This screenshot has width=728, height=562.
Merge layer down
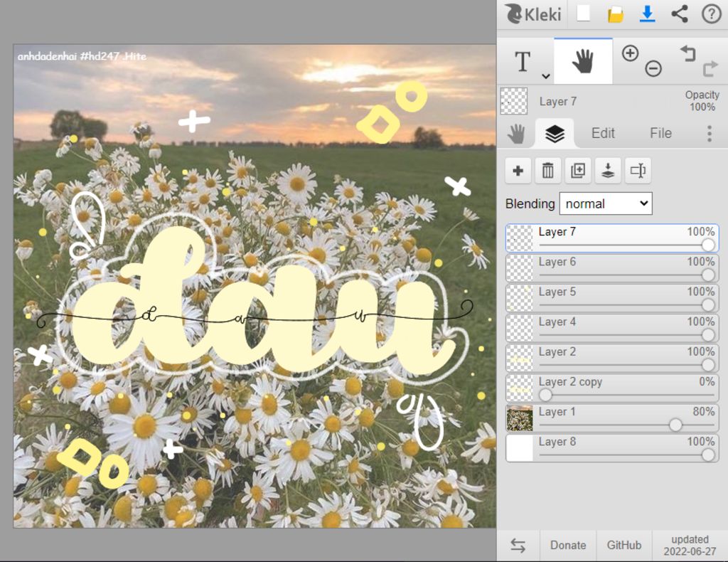[x=608, y=171]
